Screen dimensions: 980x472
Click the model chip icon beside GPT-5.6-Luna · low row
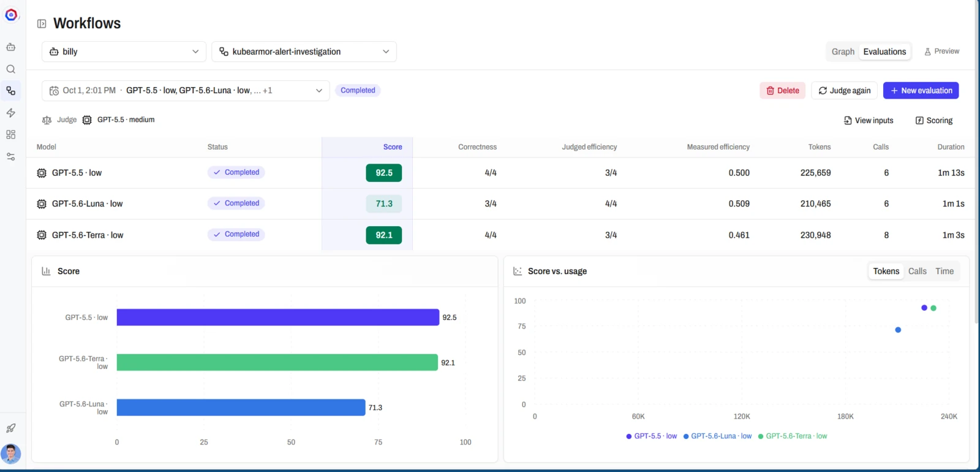coord(42,204)
